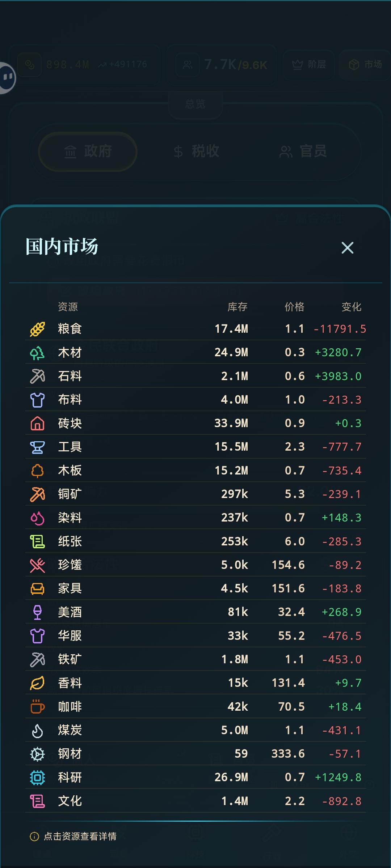This screenshot has width=391, height=868.
Task: Click the 文化 resource row
Action: pos(195,801)
